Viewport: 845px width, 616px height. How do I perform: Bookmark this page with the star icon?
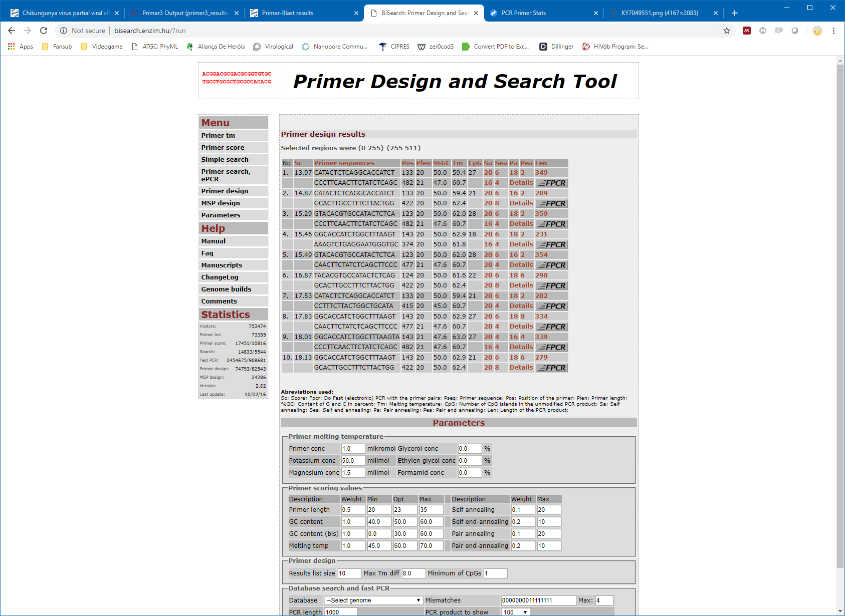727,31
